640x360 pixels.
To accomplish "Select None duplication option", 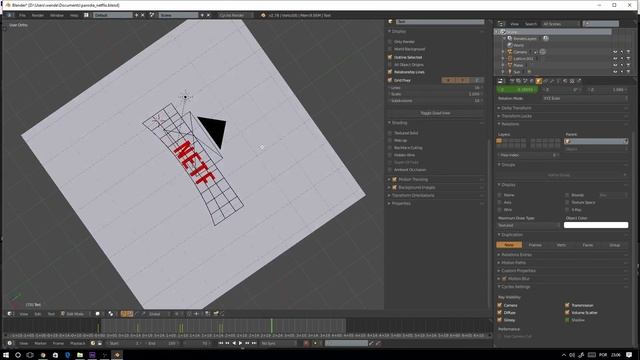I will pos(509,245).
